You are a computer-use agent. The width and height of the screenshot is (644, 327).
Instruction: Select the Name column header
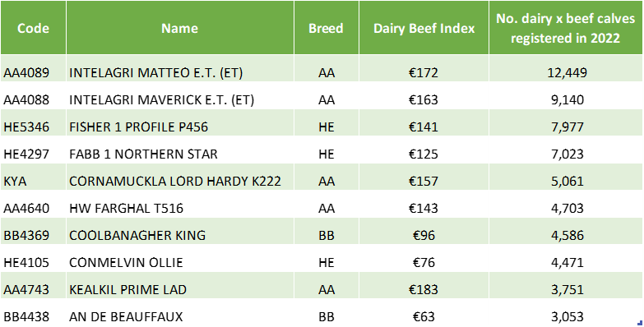tap(179, 28)
